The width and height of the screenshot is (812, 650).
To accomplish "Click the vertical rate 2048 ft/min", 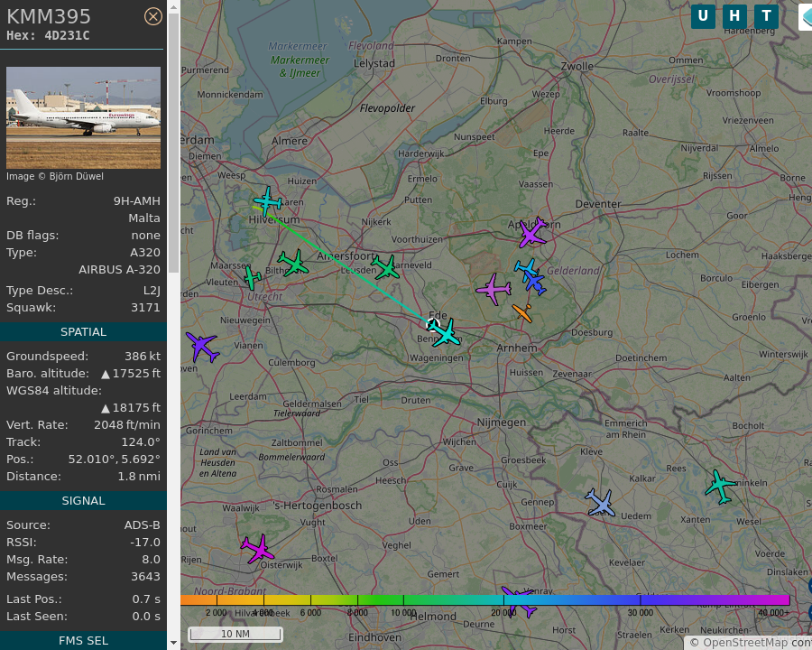I will coord(127,425).
